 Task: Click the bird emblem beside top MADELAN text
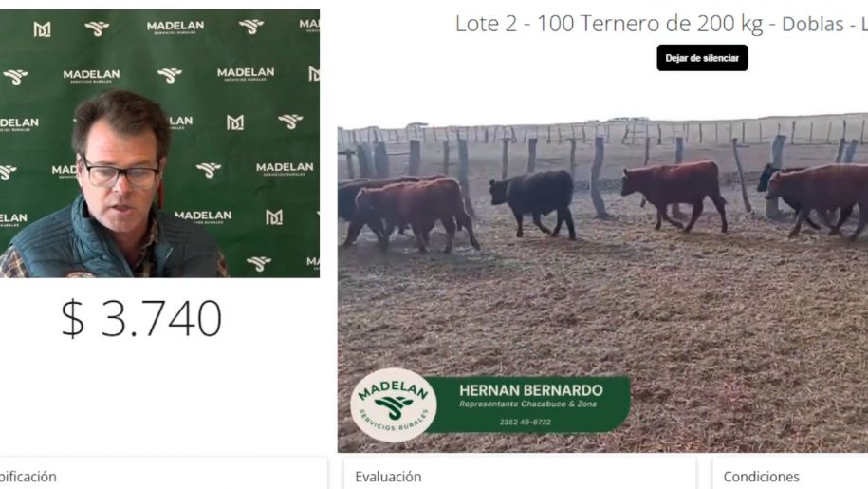click(x=97, y=28)
